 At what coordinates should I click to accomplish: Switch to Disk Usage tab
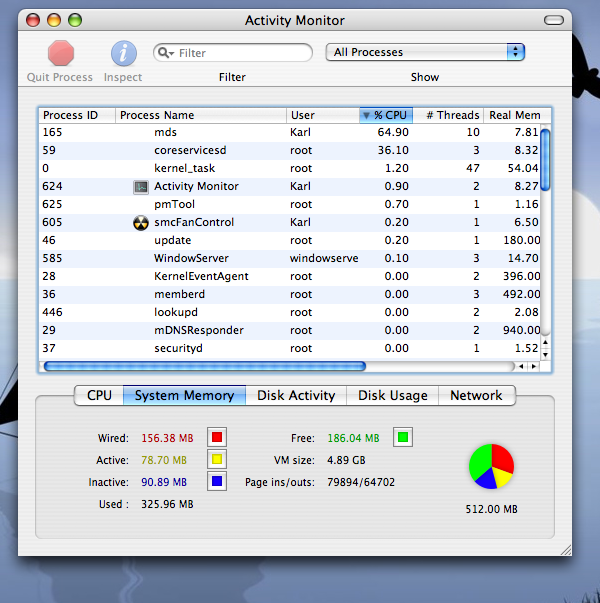pyautogui.click(x=392, y=395)
